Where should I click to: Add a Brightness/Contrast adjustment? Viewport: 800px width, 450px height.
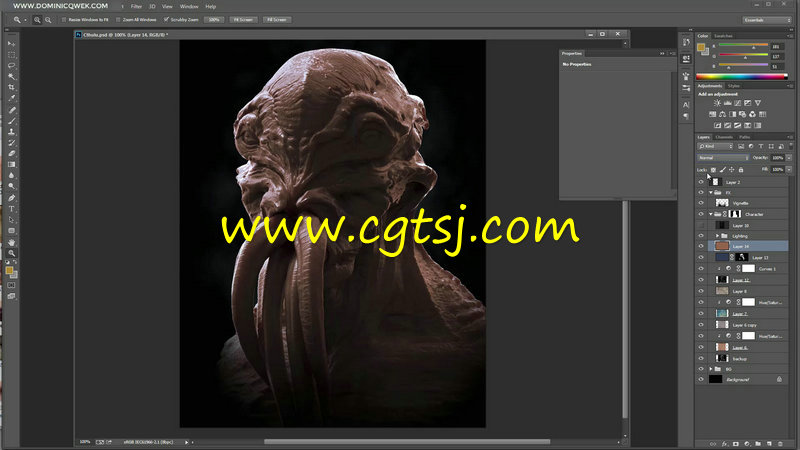[x=717, y=103]
